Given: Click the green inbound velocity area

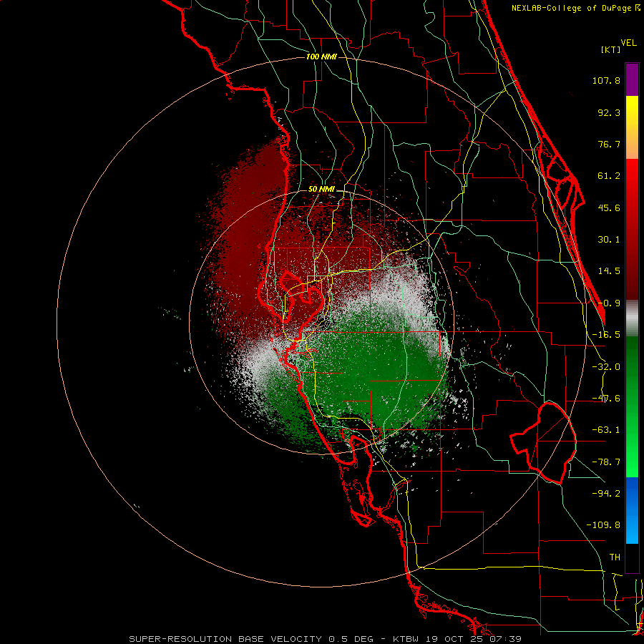Looking at the screenshot, I should coord(370,370).
